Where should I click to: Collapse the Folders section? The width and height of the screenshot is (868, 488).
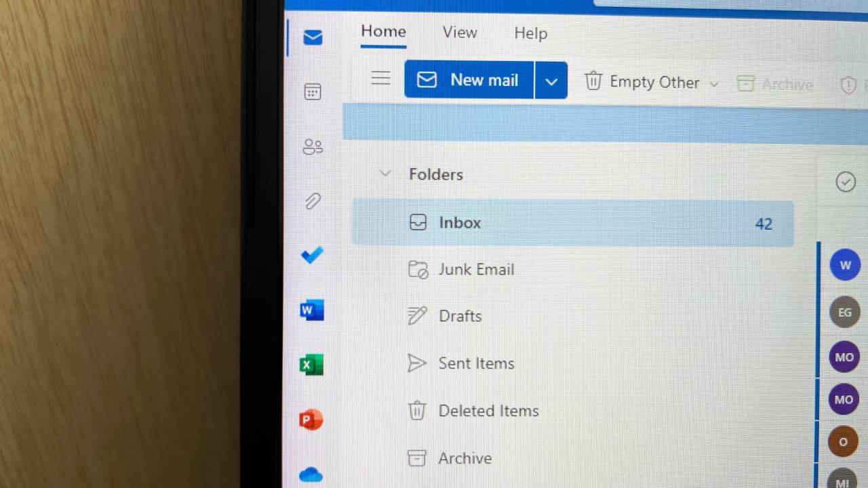click(x=385, y=174)
